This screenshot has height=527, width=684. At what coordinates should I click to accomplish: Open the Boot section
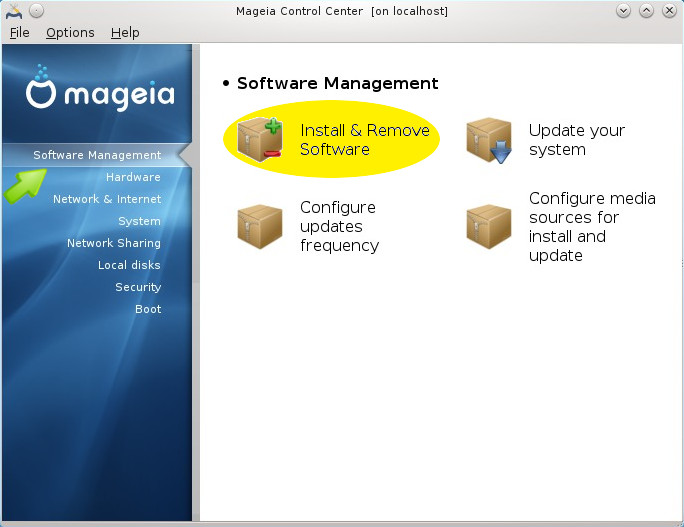point(148,309)
